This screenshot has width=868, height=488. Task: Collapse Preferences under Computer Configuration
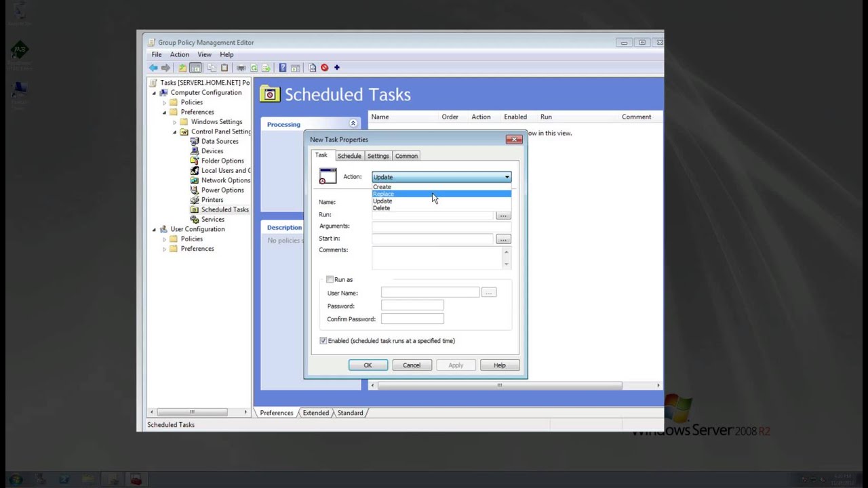click(x=164, y=113)
